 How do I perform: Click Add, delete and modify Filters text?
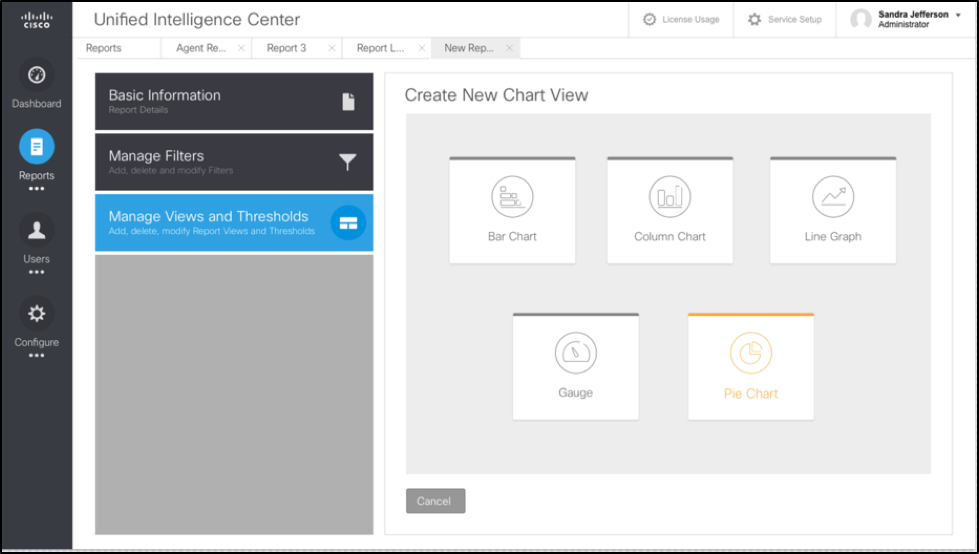click(x=170, y=171)
